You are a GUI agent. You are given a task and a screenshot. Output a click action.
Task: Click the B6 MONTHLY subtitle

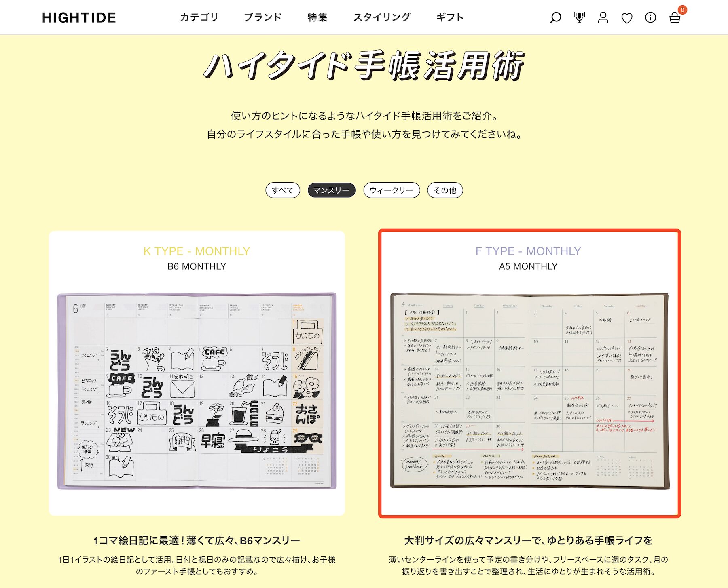coord(197,266)
